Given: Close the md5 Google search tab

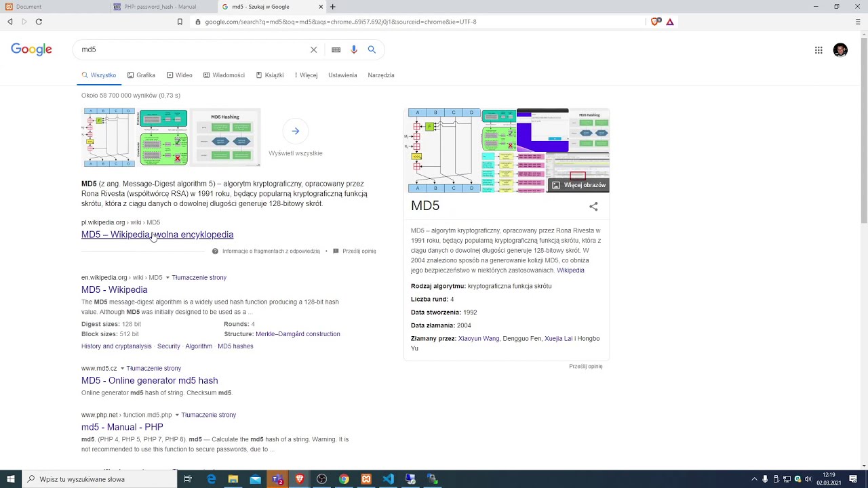Looking at the screenshot, I should (x=321, y=7).
